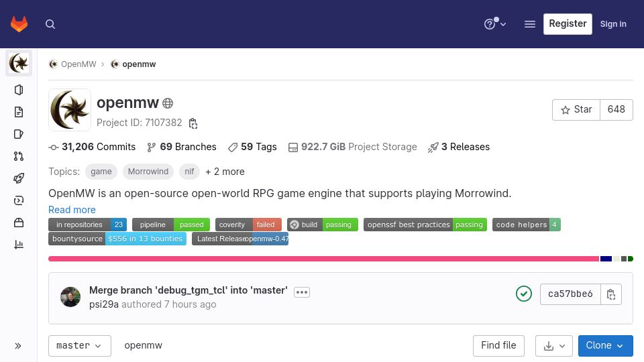This screenshot has height=362, width=644.
Task: Open psi29a author avatar
Action: click(x=70, y=297)
